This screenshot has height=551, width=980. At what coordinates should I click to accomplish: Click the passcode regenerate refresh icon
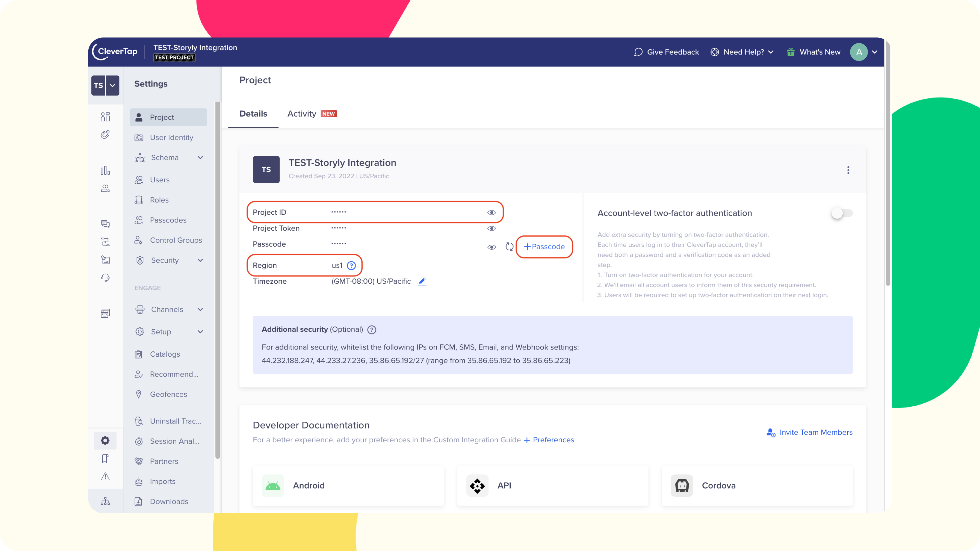[509, 247]
